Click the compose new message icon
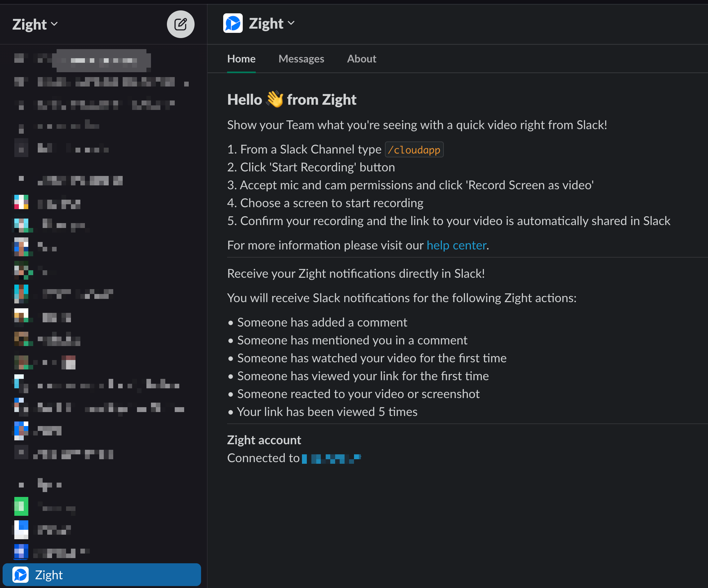The height and width of the screenshot is (588, 708). (180, 24)
